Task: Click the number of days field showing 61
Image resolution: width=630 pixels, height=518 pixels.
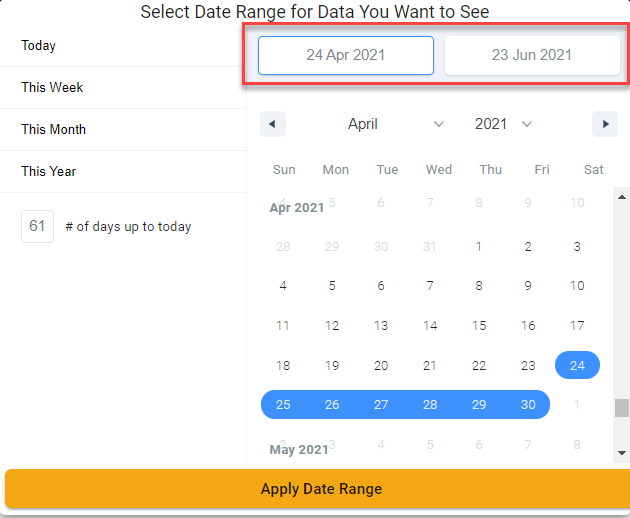Action: point(37,226)
